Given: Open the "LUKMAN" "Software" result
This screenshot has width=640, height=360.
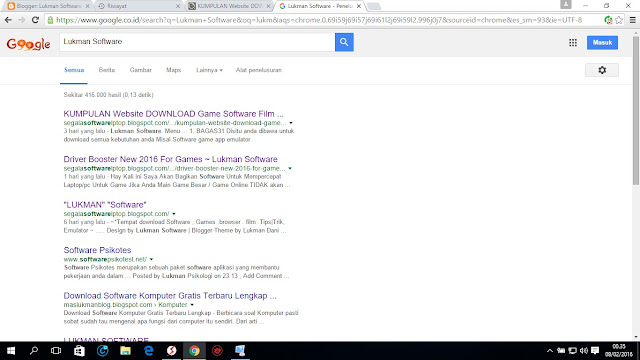Looking at the screenshot, I should 105,205.
